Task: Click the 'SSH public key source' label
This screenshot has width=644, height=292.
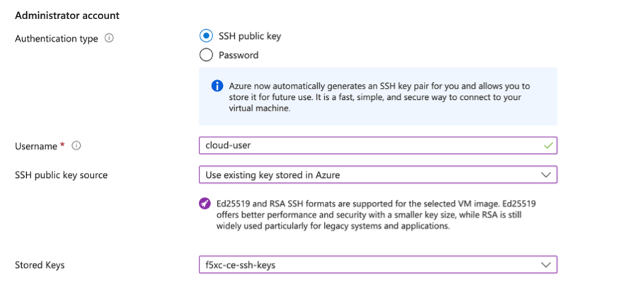Action: click(x=61, y=174)
